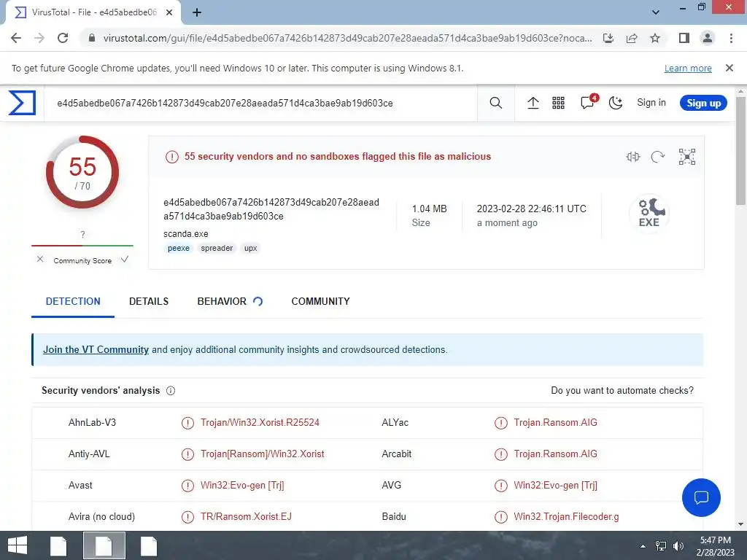Click the Baidu Win32.Trojan.Filecoder.g result
The width and height of the screenshot is (747, 560).
[x=566, y=517]
